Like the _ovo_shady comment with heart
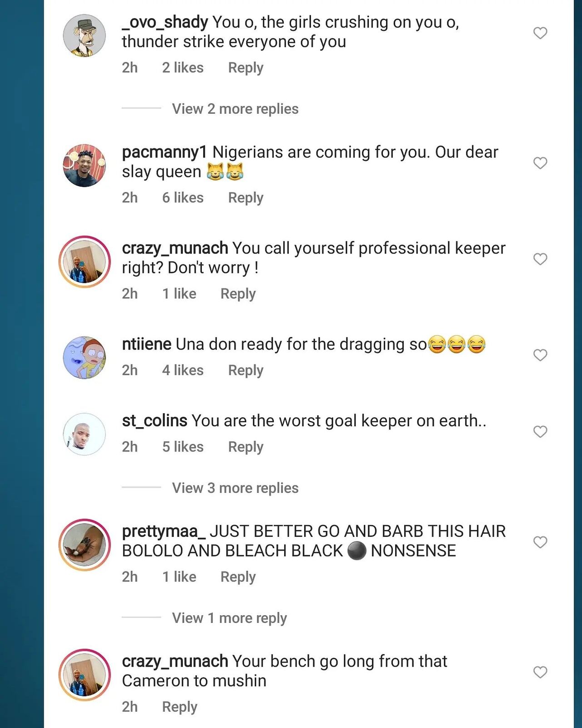The height and width of the screenshot is (728, 582). (x=540, y=33)
